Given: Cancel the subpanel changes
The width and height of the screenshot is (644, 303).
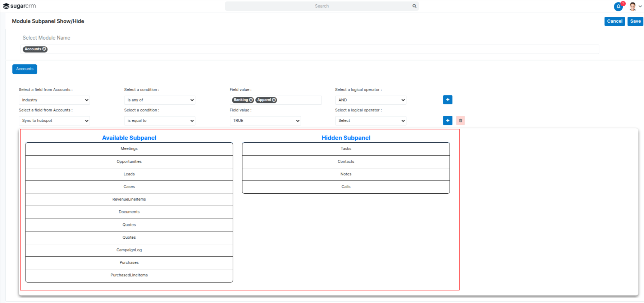Looking at the screenshot, I should [x=615, y=21].
